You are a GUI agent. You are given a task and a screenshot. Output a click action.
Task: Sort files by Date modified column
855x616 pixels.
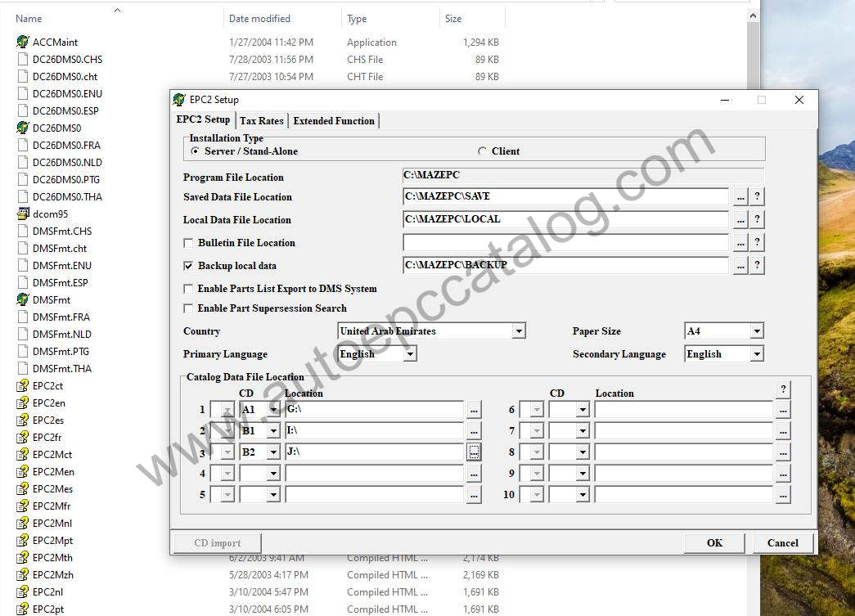[x=259, y=19]
